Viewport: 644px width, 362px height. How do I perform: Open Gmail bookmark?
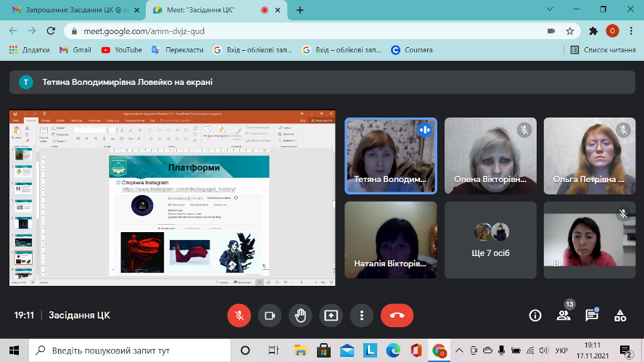point(75,50)
